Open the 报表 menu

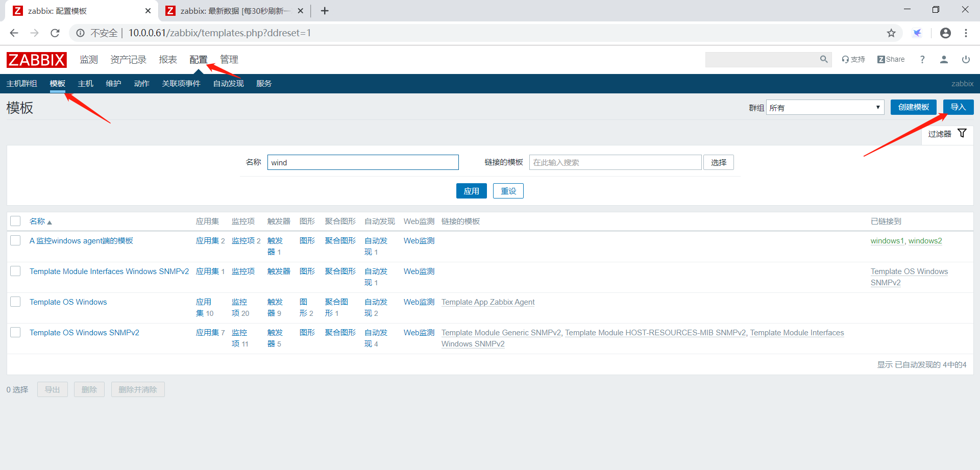(168, 60)
